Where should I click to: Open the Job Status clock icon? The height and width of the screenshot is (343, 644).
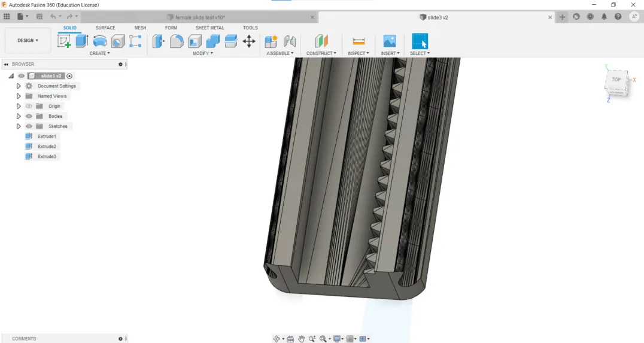pyautogui.click(x=590, y=17)
